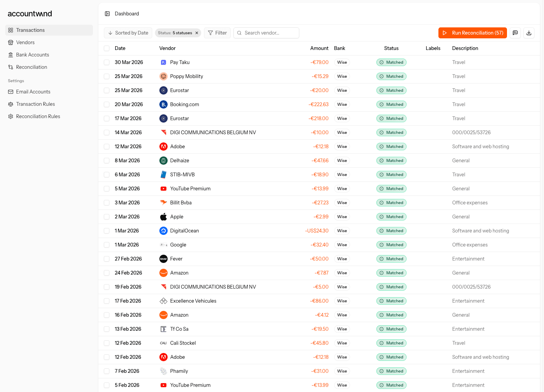Viewport: 544px width, 392px height.
Task: Click the Matched badge on DigitalOcean row
Action: pyautogui.click(x=391, y=231)
